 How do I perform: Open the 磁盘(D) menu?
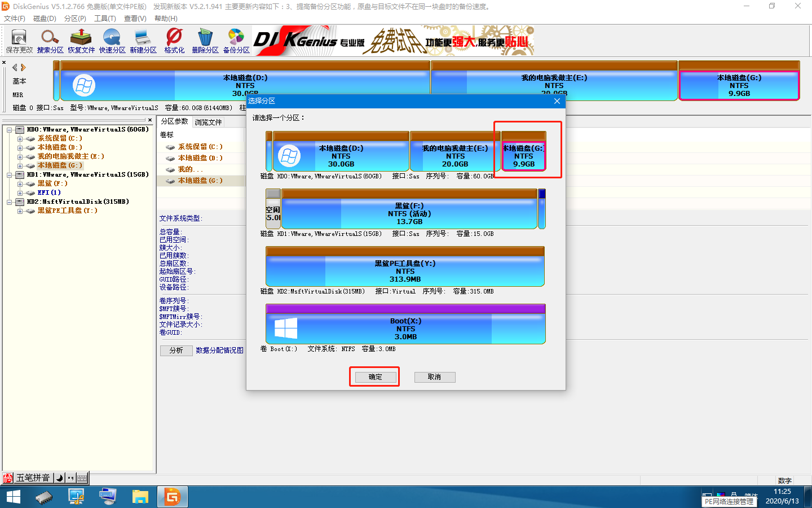[45, 19]
